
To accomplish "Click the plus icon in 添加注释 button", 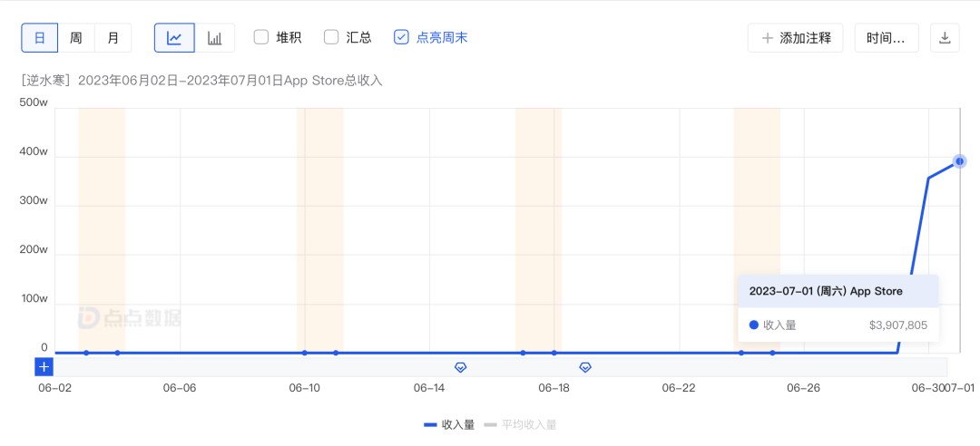I will point(768,38).
